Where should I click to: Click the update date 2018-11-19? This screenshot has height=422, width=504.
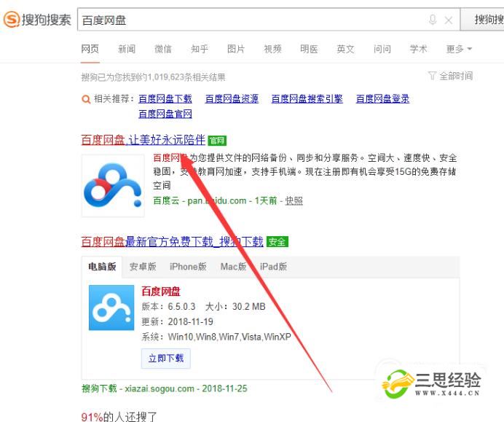tap(190, 321)
